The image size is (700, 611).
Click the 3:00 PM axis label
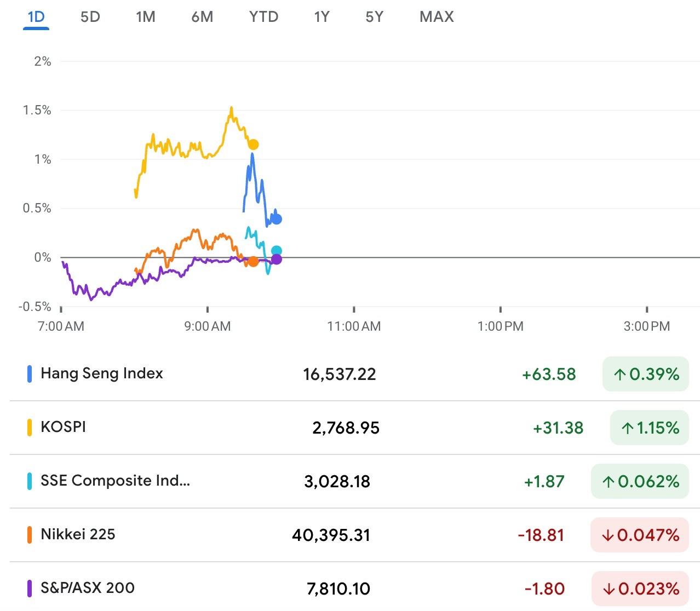(x=647, y=326)
